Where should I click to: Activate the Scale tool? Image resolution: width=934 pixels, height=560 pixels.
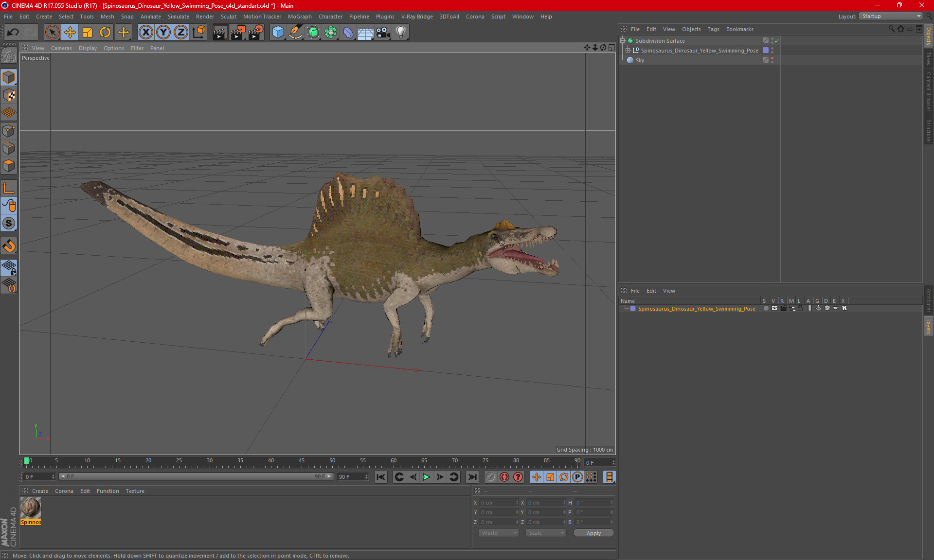pyautogui.click(x=88, y=32)
